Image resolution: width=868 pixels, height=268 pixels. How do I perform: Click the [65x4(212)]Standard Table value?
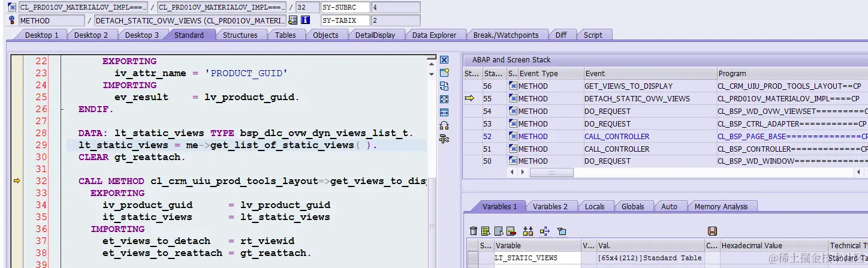point(650,258)
